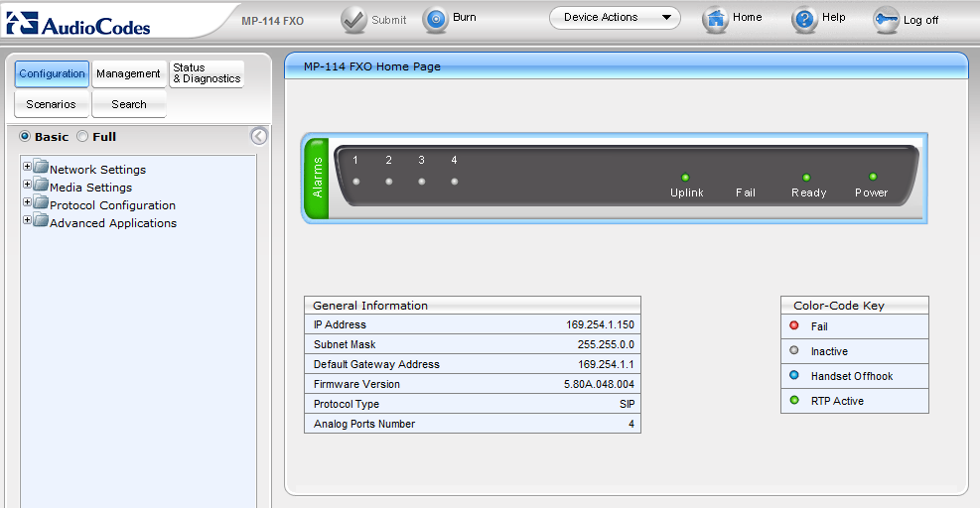Image resolution: width=980 pixels, height=508 pixels.
Task: Collapse the navigation pane with arrow icon
Action: [259, 136]
